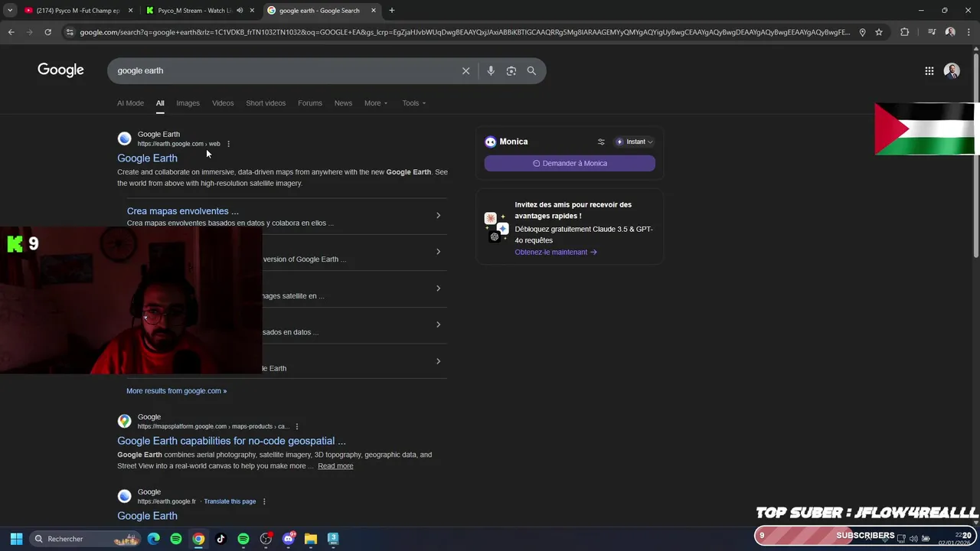Click Obtenez-le maintenant link
This screenshot has width=980, height=551.
point(556,252)
